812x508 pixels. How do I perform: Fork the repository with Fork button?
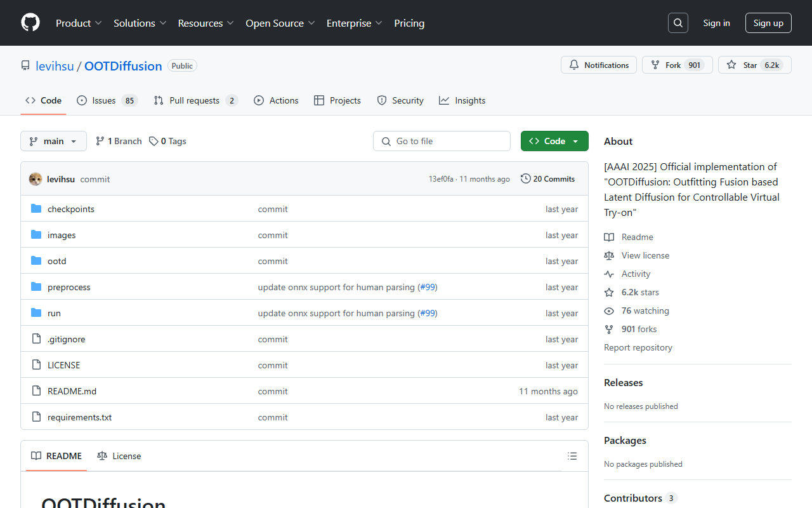click(x=677, y=65)
